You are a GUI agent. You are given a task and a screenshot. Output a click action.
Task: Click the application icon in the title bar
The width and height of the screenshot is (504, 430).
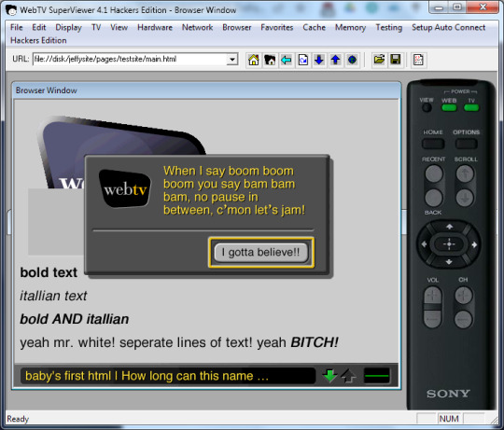point(11,10)
